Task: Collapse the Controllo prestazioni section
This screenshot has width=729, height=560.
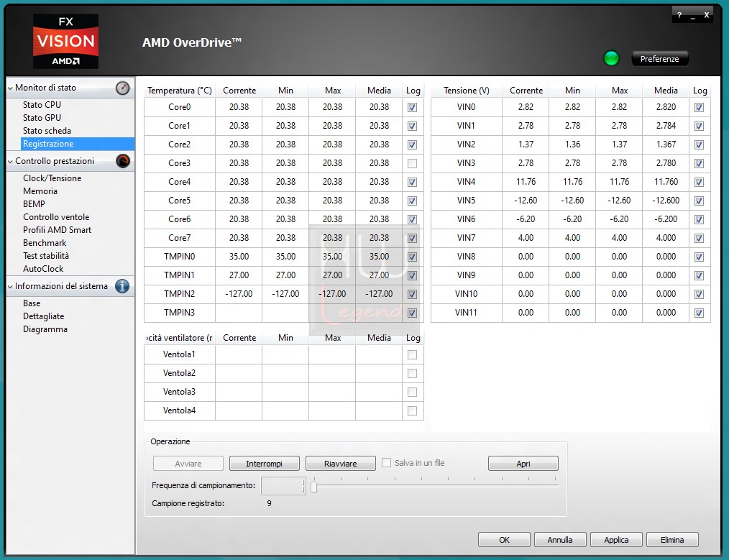Action: click(10, 161)
